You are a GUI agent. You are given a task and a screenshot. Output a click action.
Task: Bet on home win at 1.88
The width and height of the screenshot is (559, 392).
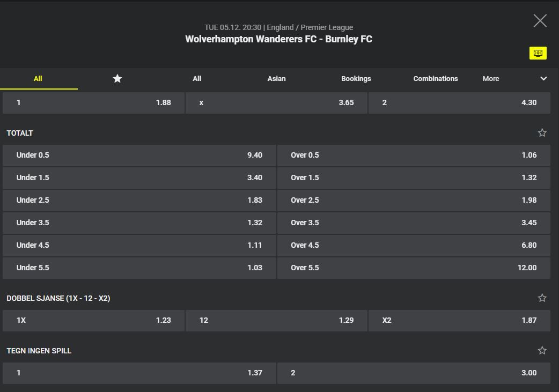tap(93, 102)
